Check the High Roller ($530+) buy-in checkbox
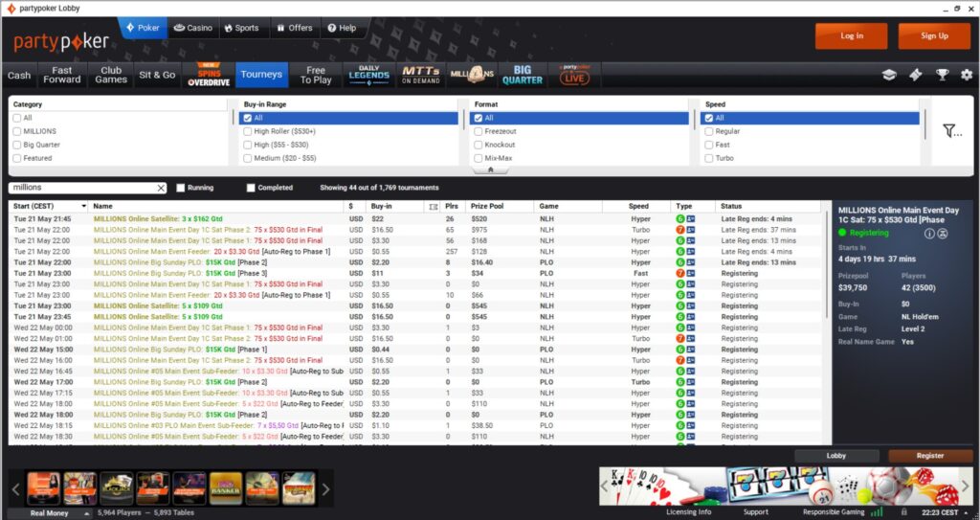Viewport: 980px width, 520px height. click(x=248, y=131)
